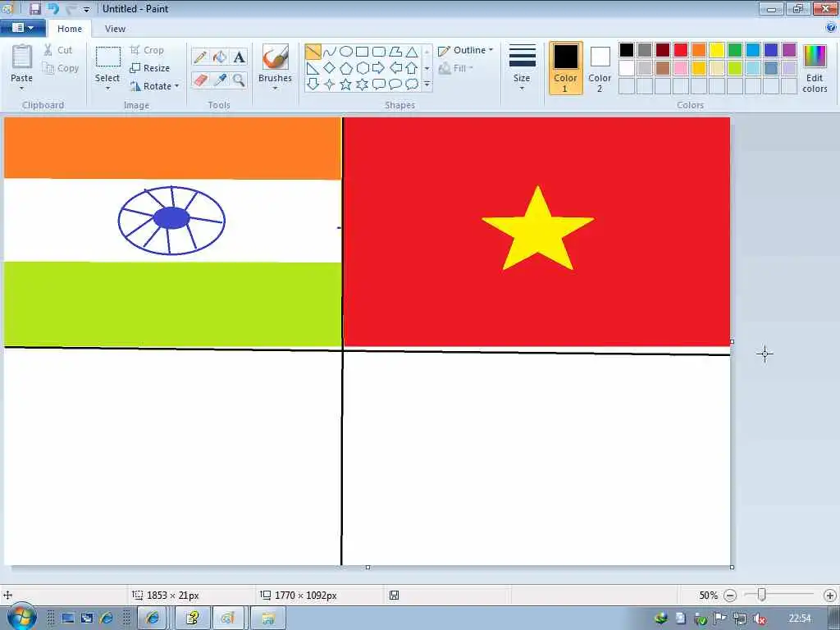Choose the Rounded rectangle shape
840x630 pixels.
pos(379,52)
